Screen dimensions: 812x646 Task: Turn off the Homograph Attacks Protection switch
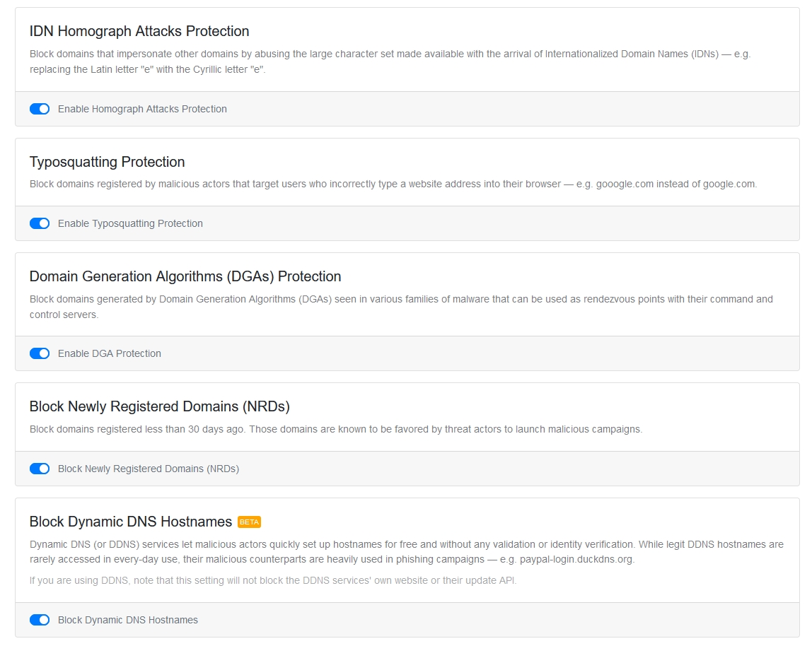tap(40, 109)
